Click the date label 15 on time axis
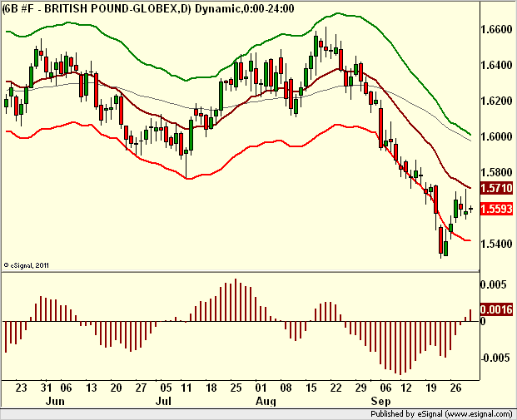 click(x=311, y=388)
